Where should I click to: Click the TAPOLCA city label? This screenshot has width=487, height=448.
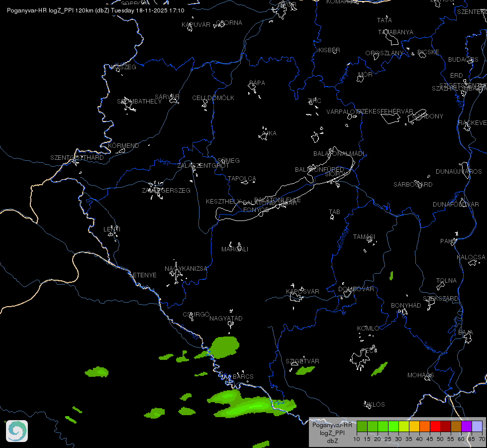pos(242,179)
